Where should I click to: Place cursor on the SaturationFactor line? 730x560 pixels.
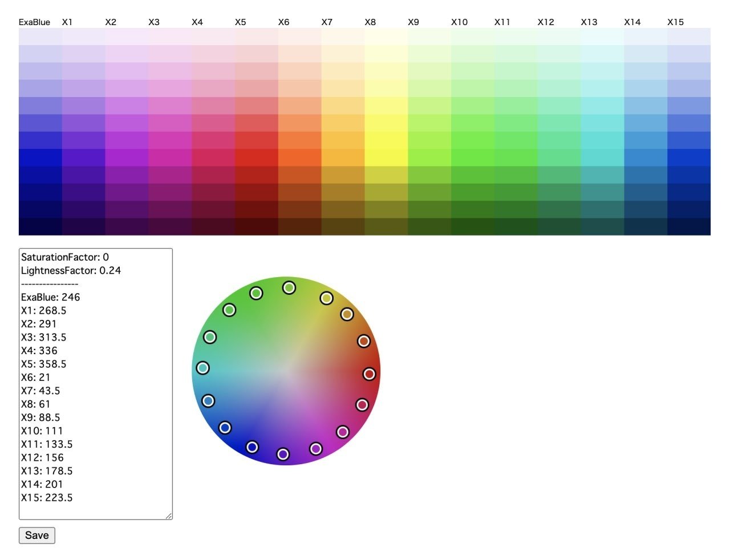(64, 257)
